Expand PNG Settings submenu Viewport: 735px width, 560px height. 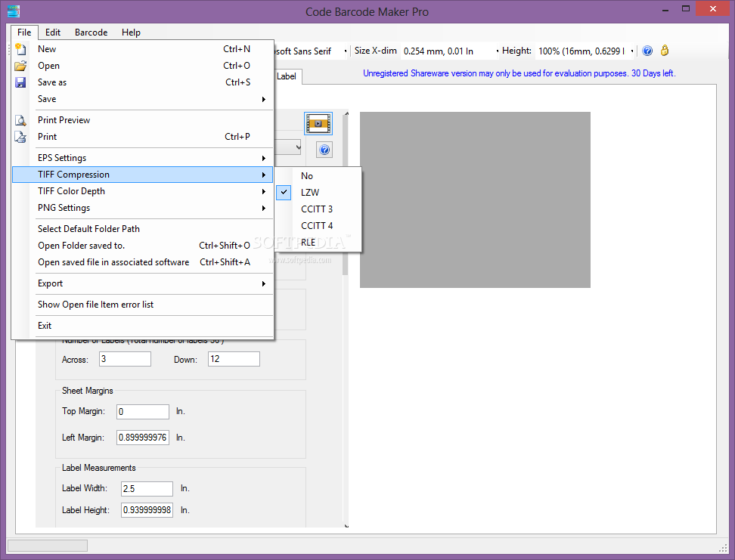coord(142,208)
